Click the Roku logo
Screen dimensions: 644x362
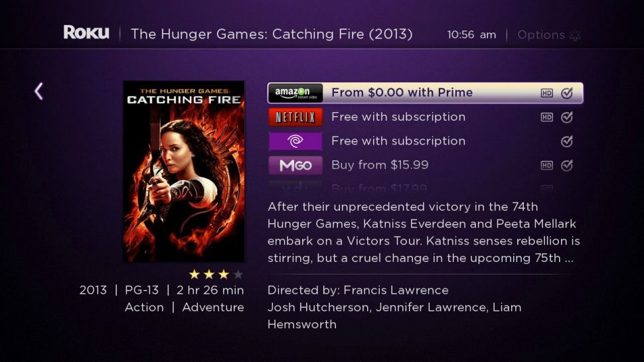[x=86, y=32]
